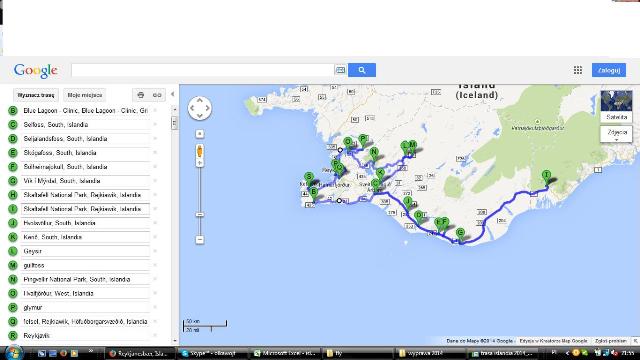Click the gullfoss destination field
This screenshot has width=640, height=360.
pos(86,265)
